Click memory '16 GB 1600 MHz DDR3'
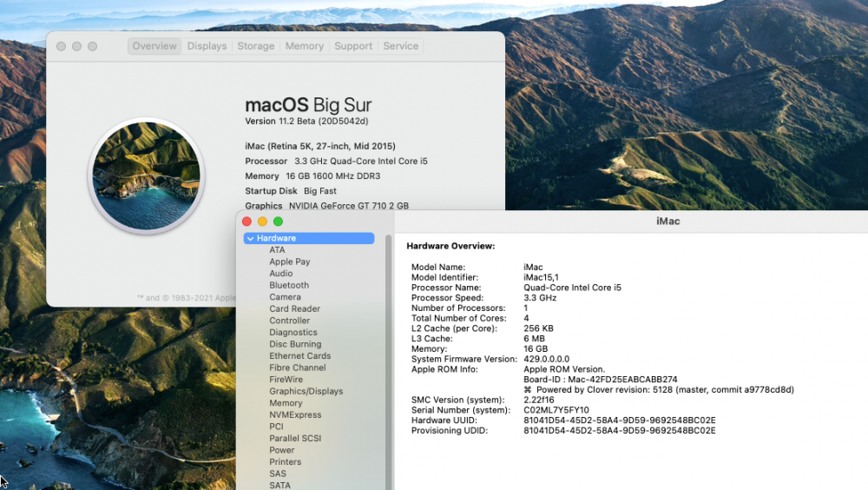This screenshot has height=490, width=868. (x=332, y=176)
